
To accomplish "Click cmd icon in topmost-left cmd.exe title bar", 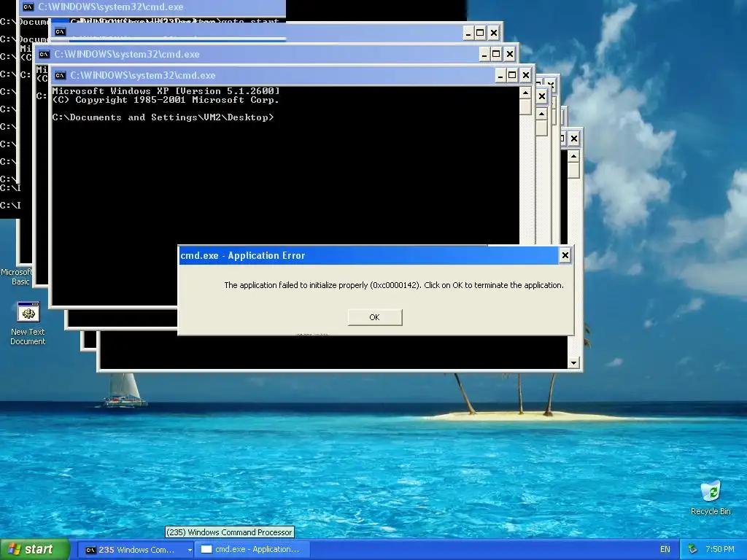I will tap(28, 7).
